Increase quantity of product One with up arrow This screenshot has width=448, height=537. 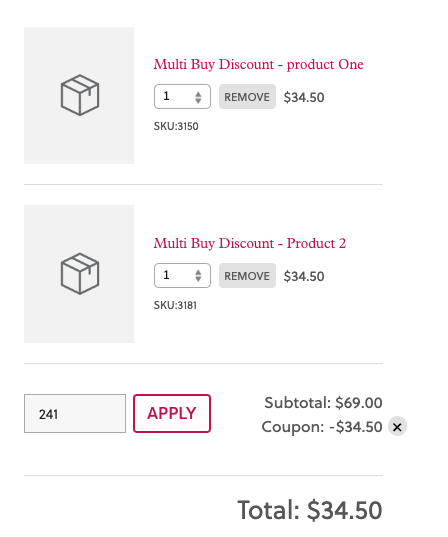click(198, 94)
